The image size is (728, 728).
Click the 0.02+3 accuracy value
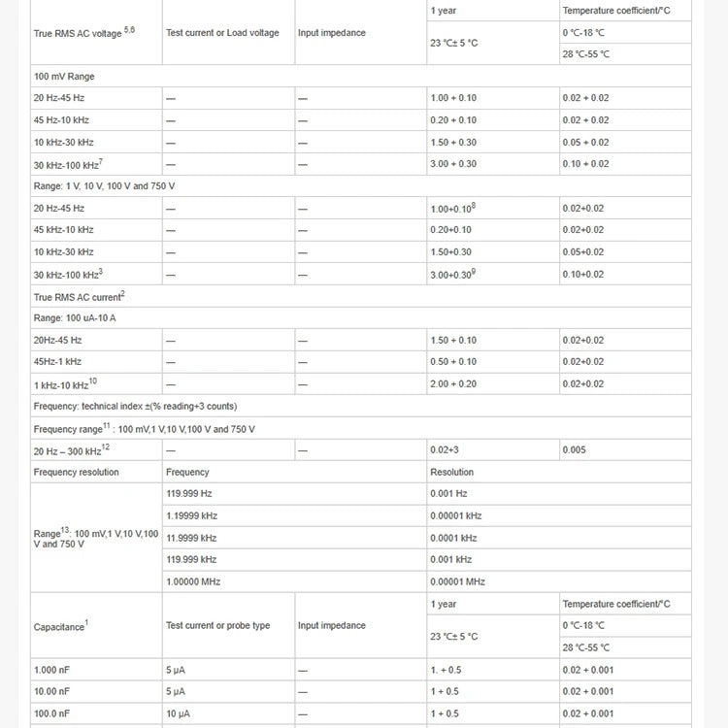pos(445,450)
